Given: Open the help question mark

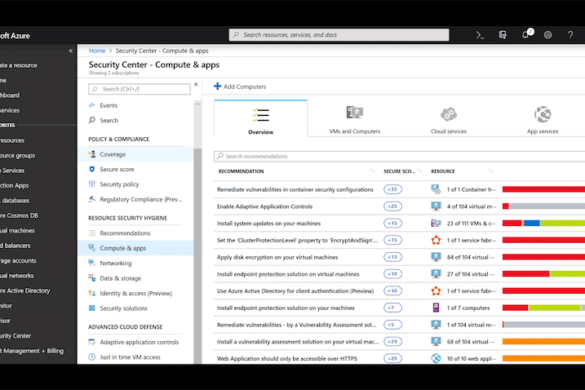Looking at the screenshot, I should pyautogui.click(x=570, y=35).
